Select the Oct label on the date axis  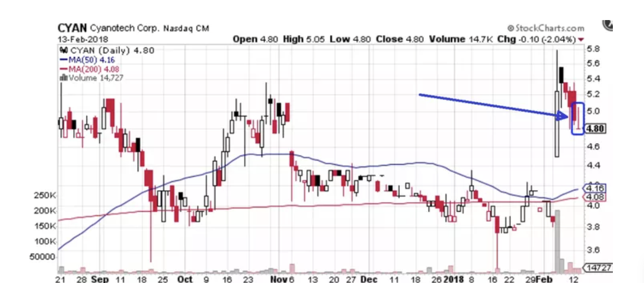coord(185,278)
